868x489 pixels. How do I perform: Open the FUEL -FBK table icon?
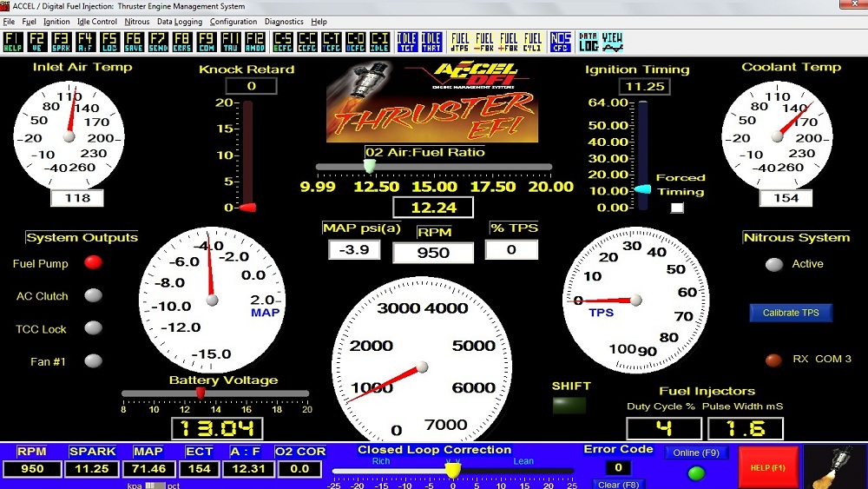click(x=484, y=42)
